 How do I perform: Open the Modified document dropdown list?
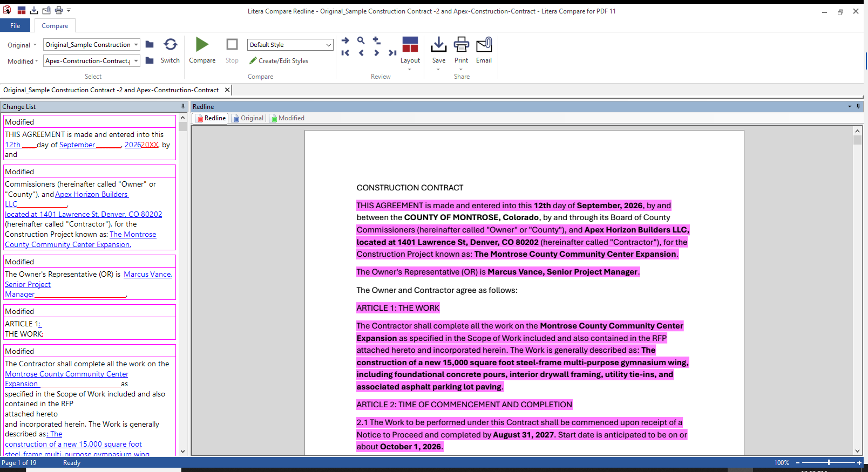coord(136,61)
